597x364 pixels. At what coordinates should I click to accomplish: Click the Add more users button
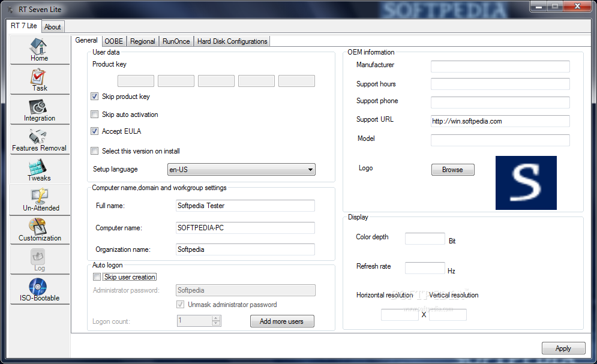pos(282,321)
